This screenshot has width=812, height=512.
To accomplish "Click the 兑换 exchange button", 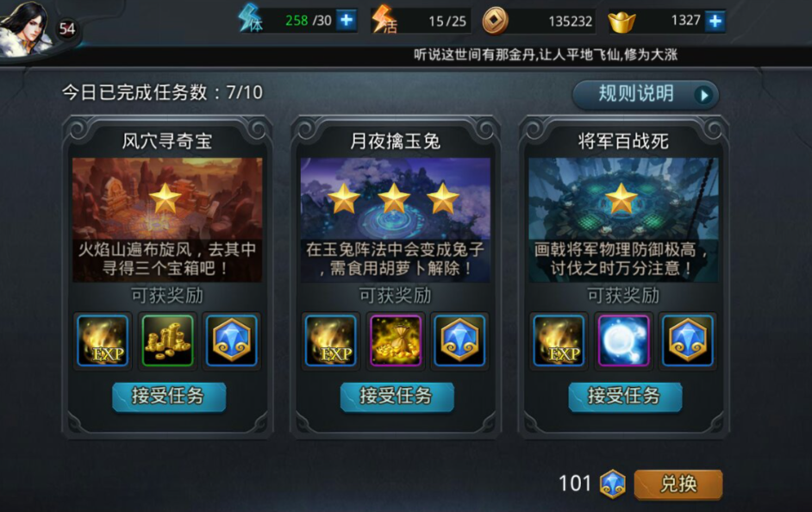I will click(678, 484).
